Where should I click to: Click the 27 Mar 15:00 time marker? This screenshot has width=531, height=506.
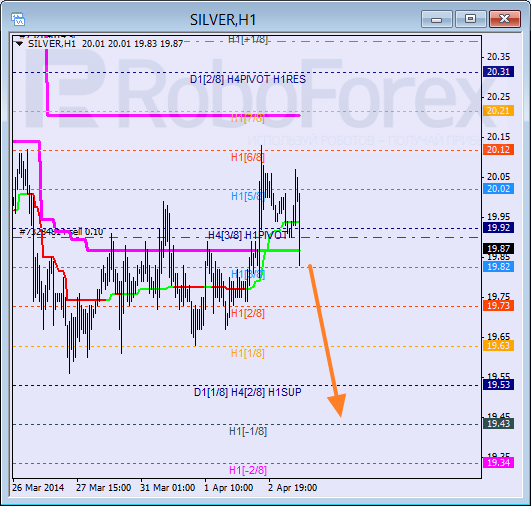[103, 488]
